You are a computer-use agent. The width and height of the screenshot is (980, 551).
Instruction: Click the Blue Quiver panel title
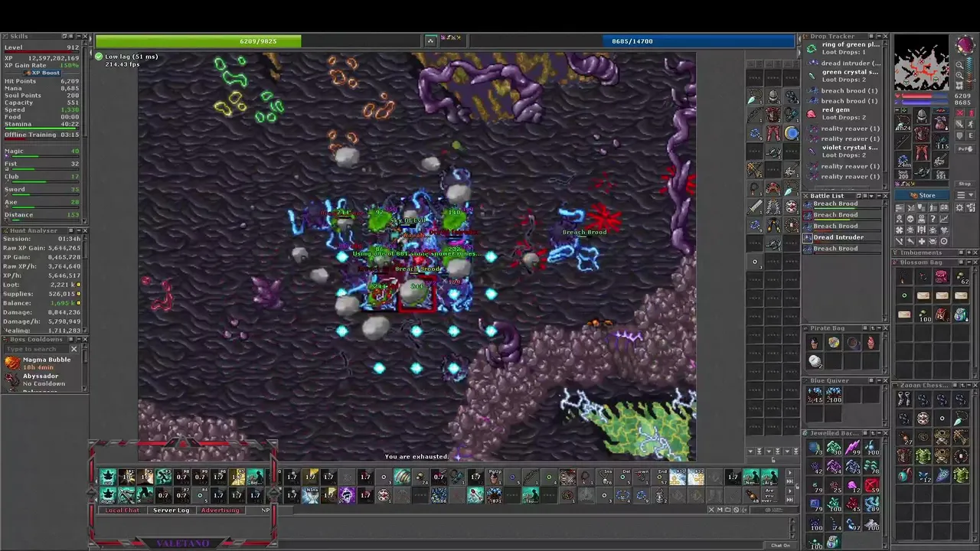[830, 380]
